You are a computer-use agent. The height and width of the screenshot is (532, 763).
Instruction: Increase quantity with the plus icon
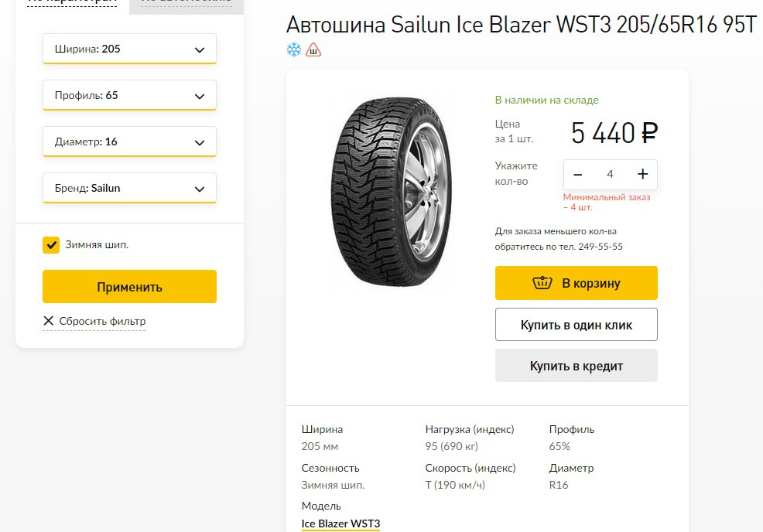point(642,175)
